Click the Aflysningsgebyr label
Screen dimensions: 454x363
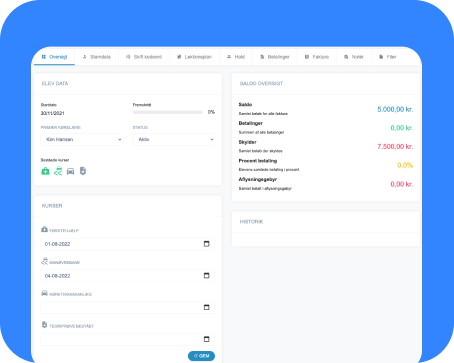click(258, 179)
